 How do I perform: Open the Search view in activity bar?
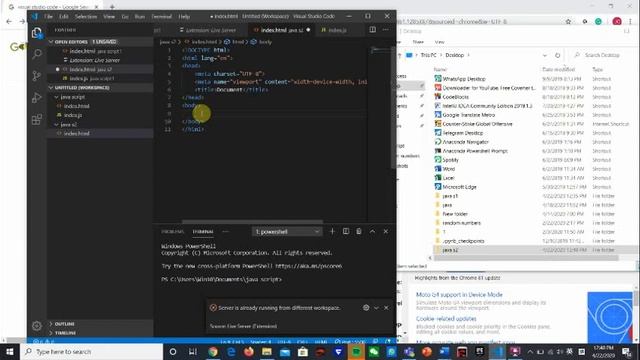(37, 54)
